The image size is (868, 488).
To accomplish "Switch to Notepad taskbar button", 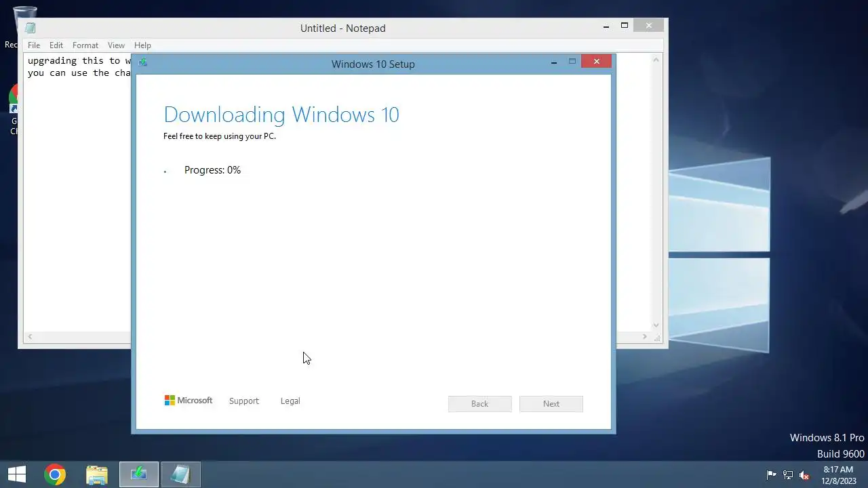I will pyautogui.click(x=180, y=474).
